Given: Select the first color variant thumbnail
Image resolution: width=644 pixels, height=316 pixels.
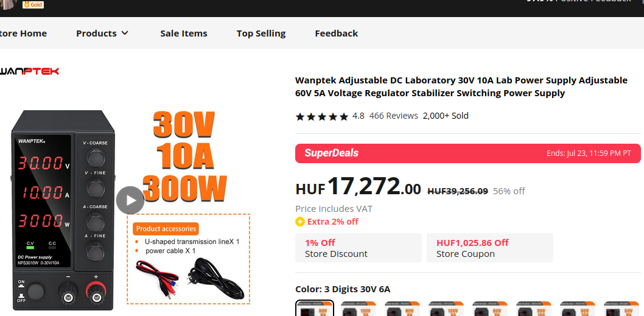Looking at the screenshot, I should (315, 308).
